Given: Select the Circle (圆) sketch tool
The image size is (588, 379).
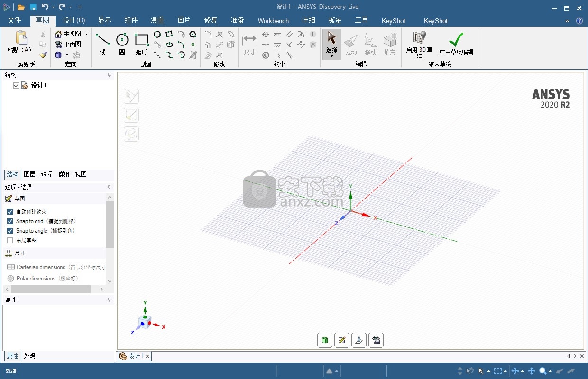Looking at the screenshot, I should click(122, 44).
